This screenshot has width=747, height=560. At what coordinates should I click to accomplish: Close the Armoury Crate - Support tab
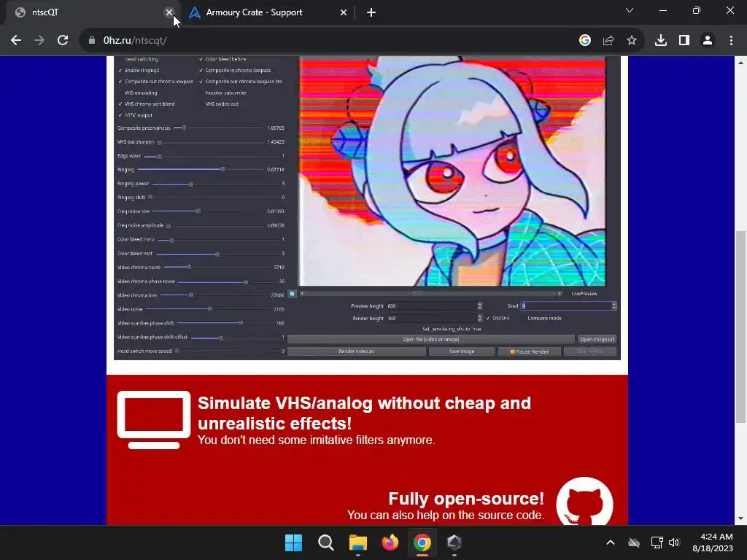tap(344, 12)
